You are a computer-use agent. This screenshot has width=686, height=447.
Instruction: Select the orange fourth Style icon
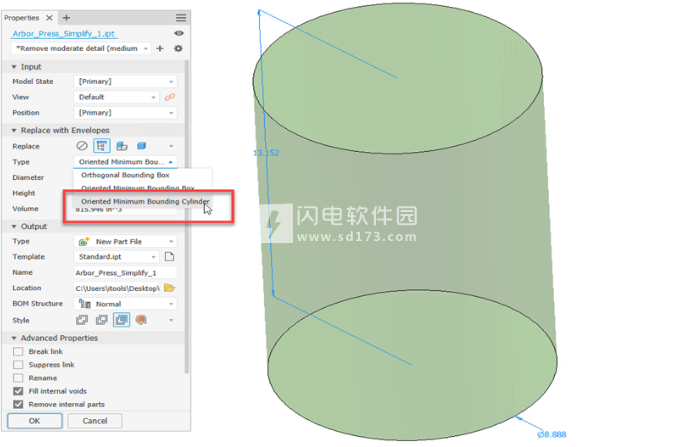click(x=141, y=320)
